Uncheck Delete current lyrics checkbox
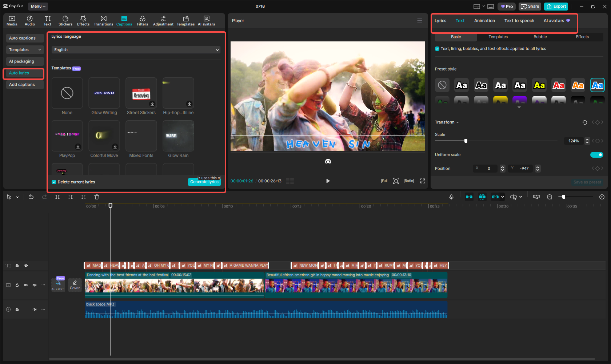Screen dimensions: 611x364 click(54, 182)
